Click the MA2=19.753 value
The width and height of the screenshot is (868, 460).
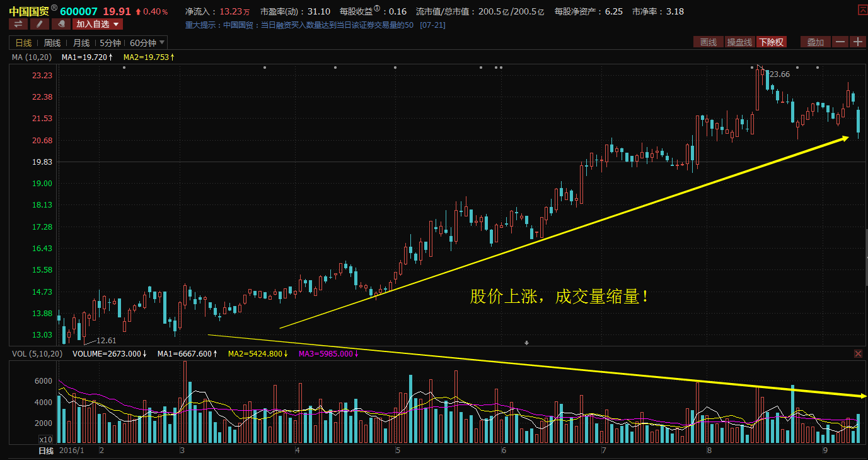(149, 57)
